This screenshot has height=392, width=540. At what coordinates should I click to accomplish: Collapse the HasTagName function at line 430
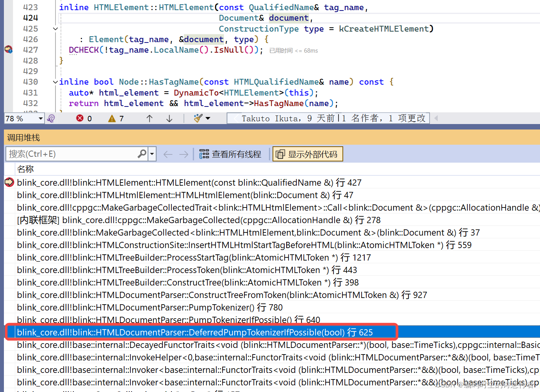pyautogui.click(x=55, y=82)
